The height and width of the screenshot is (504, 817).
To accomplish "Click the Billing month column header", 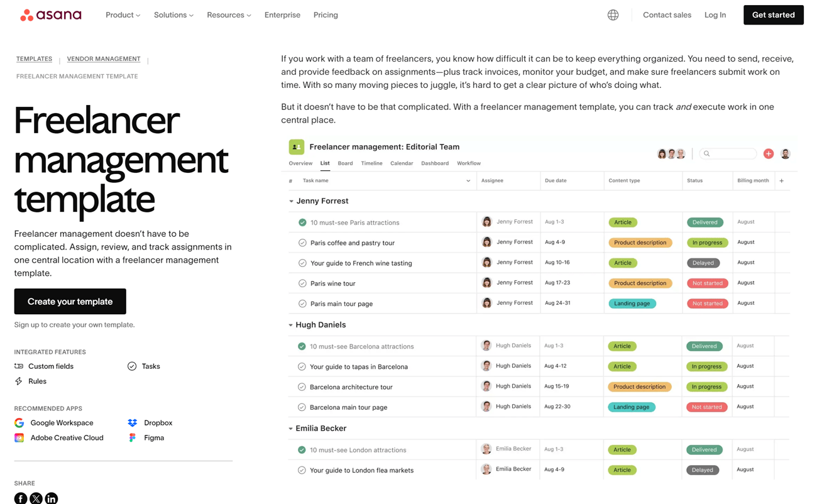I will 753,181.
